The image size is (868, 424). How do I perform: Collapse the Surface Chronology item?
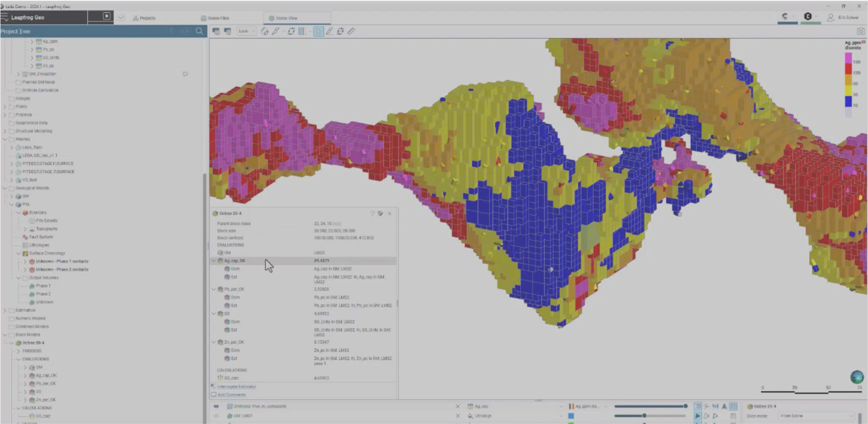pyautogui.click(x=18, y=253)
